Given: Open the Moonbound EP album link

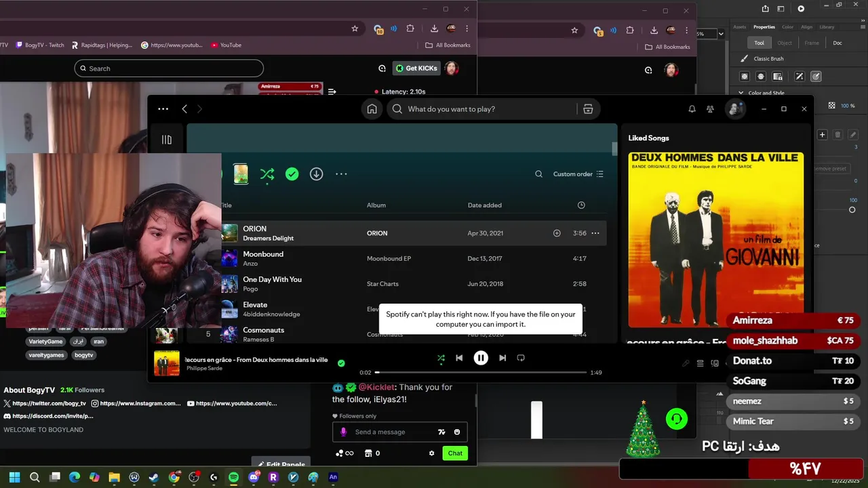Looking at the screenshot, I should [389, 259].
